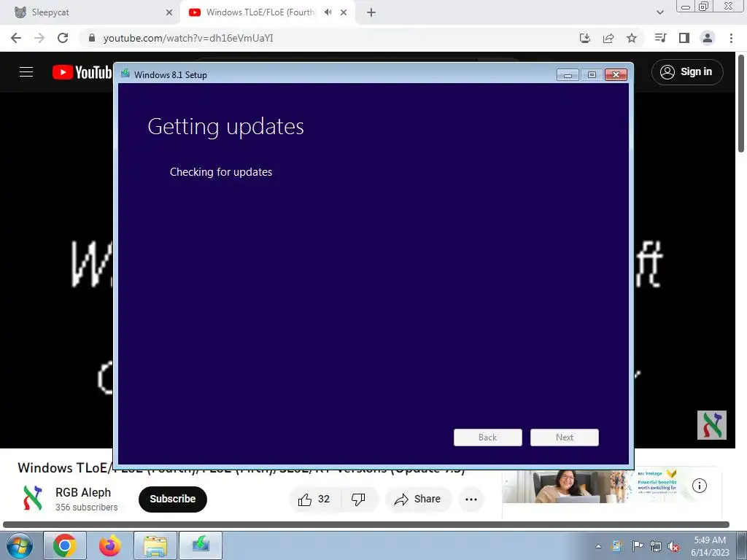Click the muted volume tray icon
The height and width of the screenshot is (560, 747).
[x=673, y=546]
